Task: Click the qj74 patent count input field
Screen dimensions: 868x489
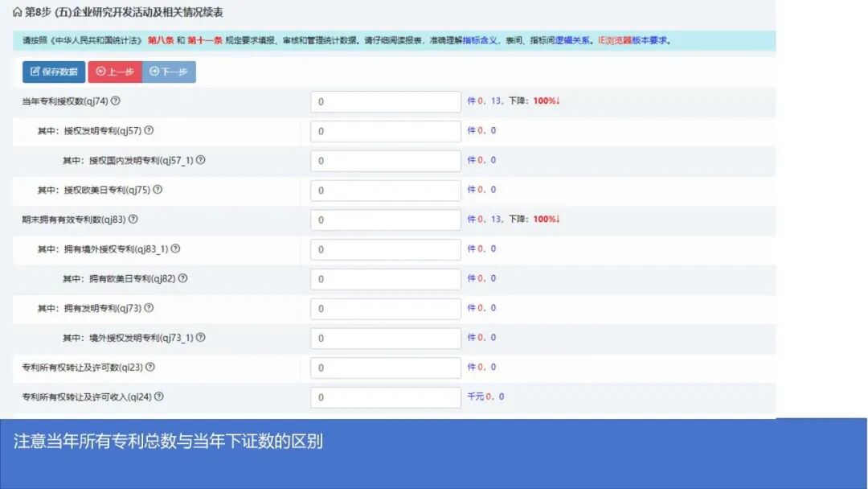Action: click(x=385, y=101)
